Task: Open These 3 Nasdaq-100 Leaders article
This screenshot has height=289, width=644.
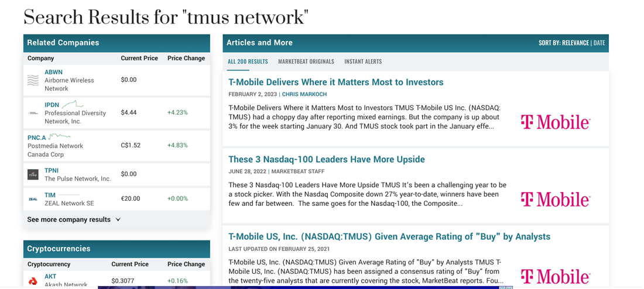Action: (x=327, y=159)
